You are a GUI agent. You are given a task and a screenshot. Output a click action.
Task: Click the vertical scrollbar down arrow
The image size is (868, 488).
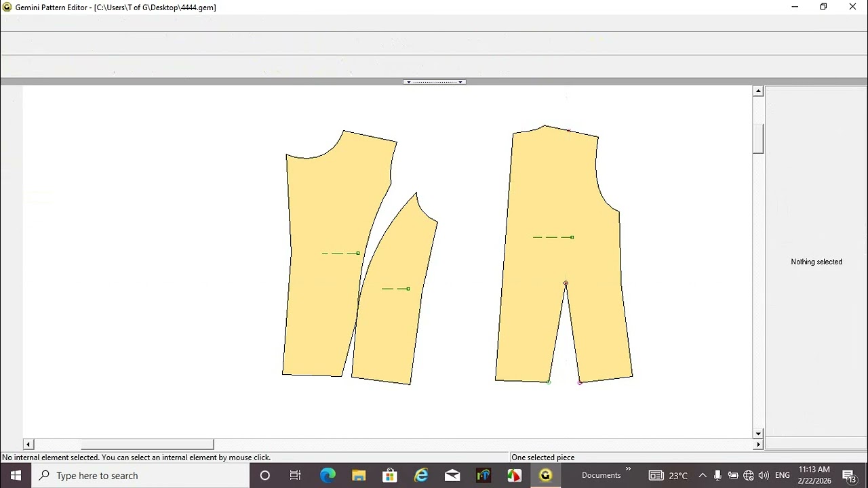[758, 434]
